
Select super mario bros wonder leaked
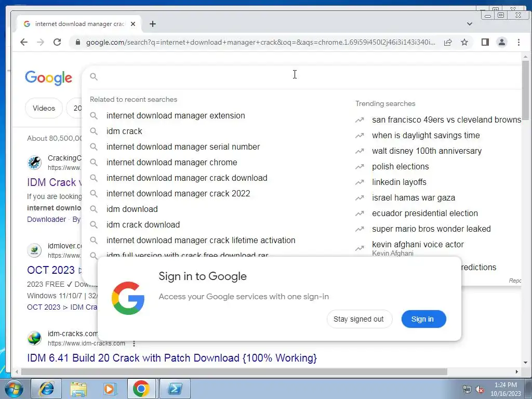(431, 229)
